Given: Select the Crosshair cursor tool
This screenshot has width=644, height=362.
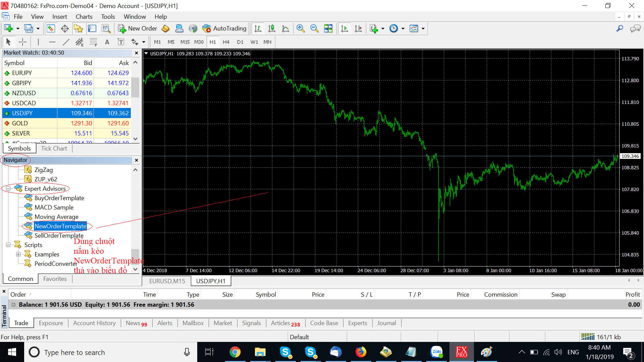Looking at the screenshot, I should click(x=22, y=42).
